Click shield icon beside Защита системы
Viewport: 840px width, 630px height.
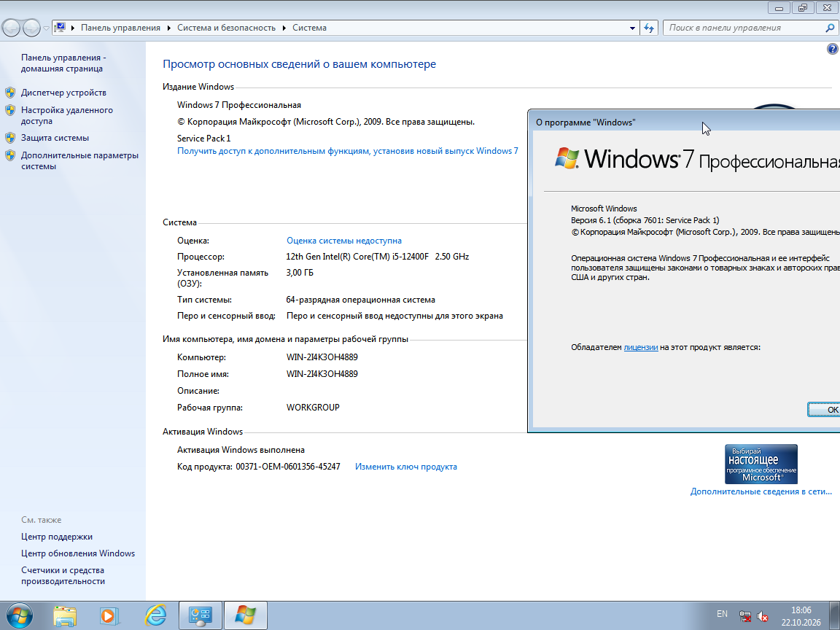pos(10,139)
